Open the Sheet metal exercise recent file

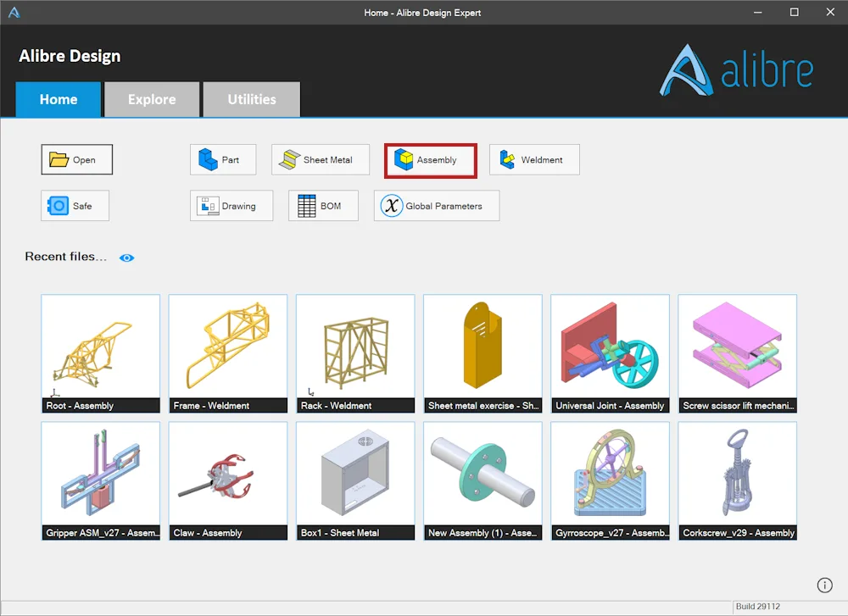483,353
